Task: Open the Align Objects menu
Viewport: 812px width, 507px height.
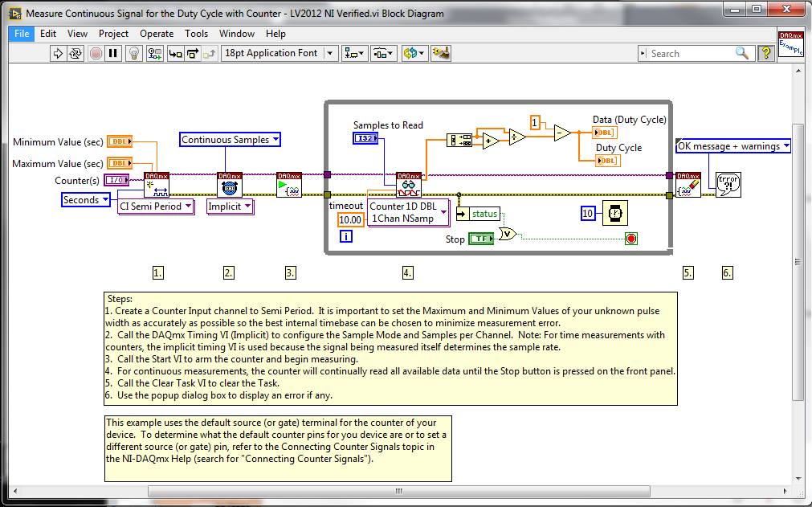Action: (354, 53)
